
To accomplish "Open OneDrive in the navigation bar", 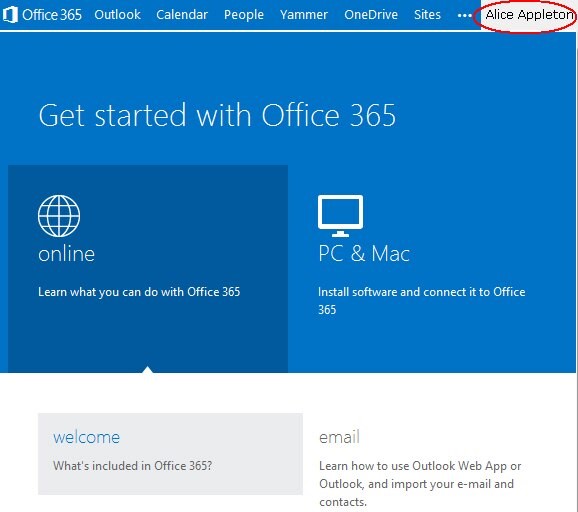I will point(371,15).
